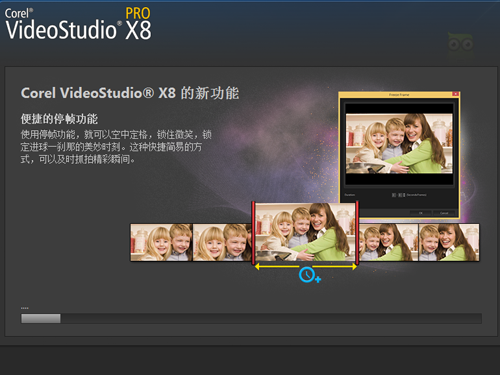Click the Cancel button in Freeze Frame dialog
The width and height of the screenshot is (500, 375).
(444, 213)
